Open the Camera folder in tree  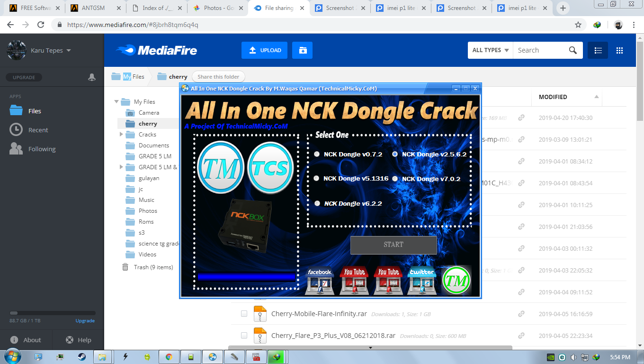pyautogui.click(x=149, y=113)
